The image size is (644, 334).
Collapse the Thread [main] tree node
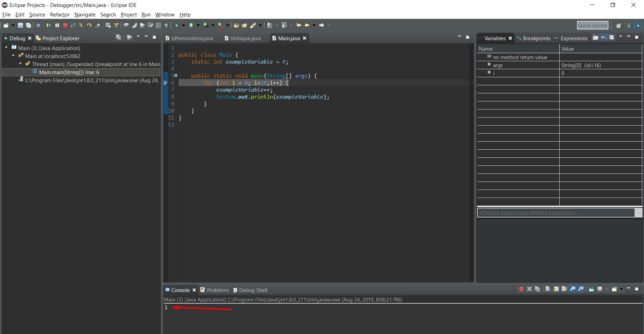pos(20,63)
